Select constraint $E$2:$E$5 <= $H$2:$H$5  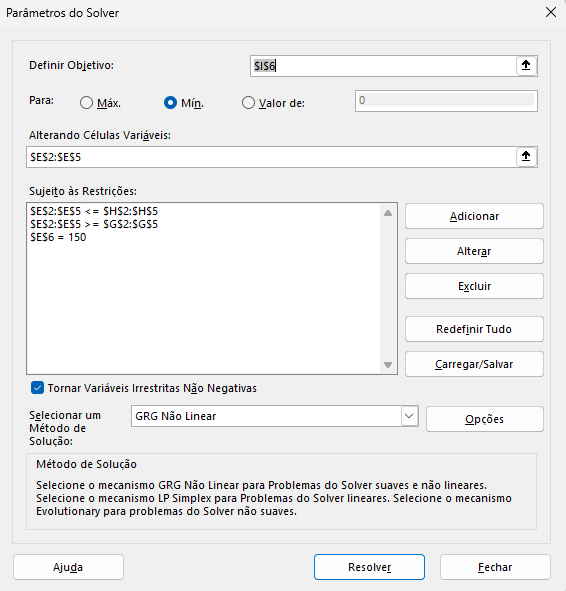[94, 211]
